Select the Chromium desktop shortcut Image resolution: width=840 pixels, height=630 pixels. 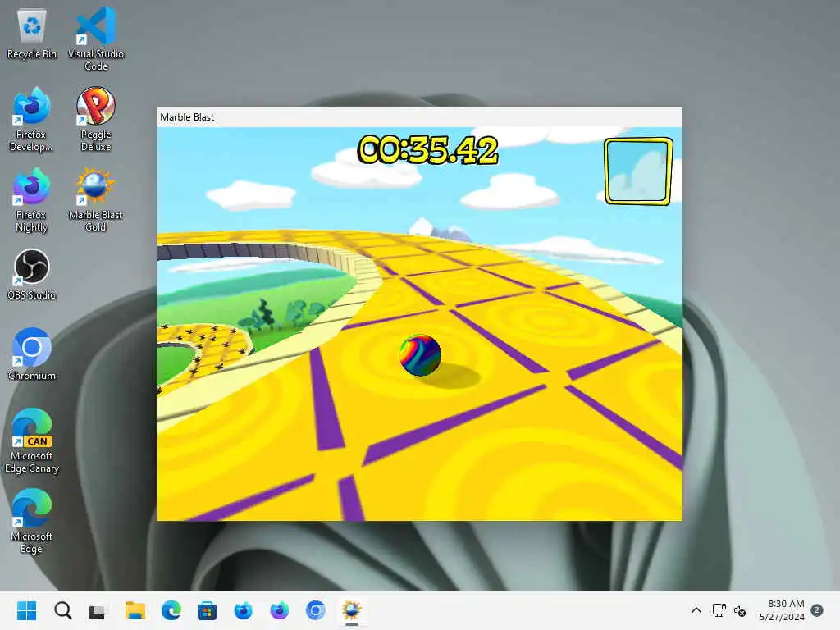[32, 354]
